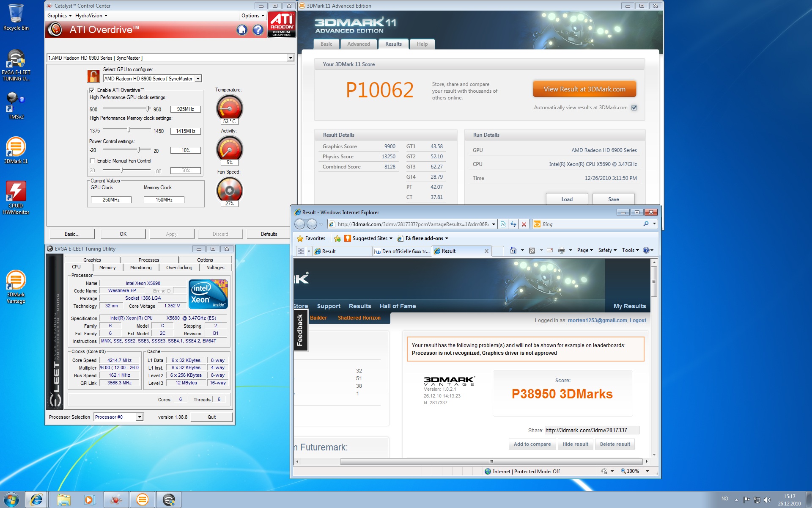812x508 pixels.
Task: Enable Manual Fan Control checkbox
Action: 92,161
